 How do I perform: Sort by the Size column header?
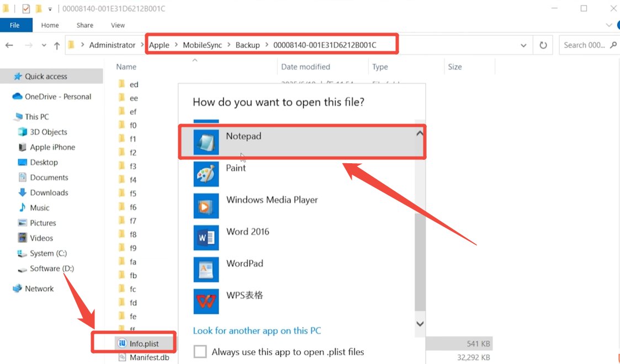(x=455, y=67)
